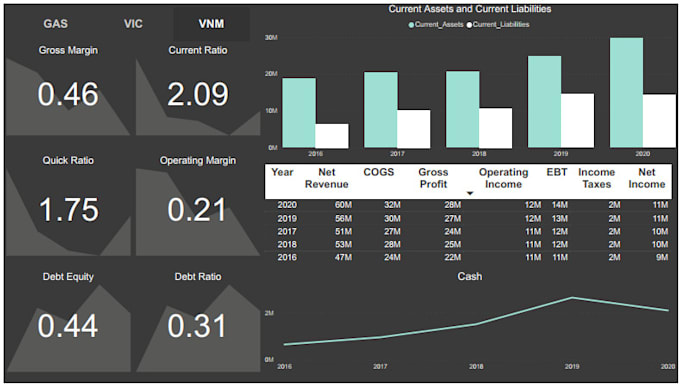This screenshot has width=680, height=385.
Task: Select the 2016 Current Assets bar
Action: click(x=299, y=113)
